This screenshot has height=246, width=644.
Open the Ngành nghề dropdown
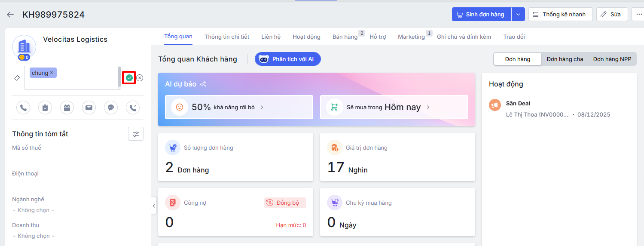(34, 210)
